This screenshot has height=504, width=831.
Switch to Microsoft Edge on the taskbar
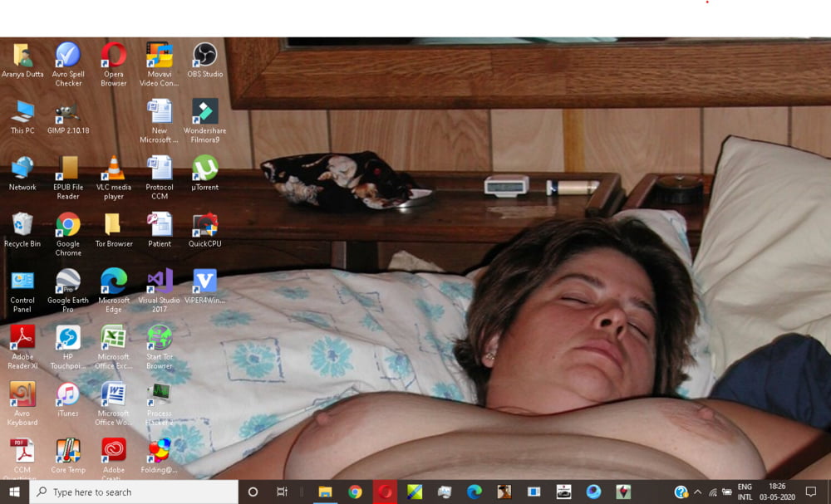(x=474, y=492)
